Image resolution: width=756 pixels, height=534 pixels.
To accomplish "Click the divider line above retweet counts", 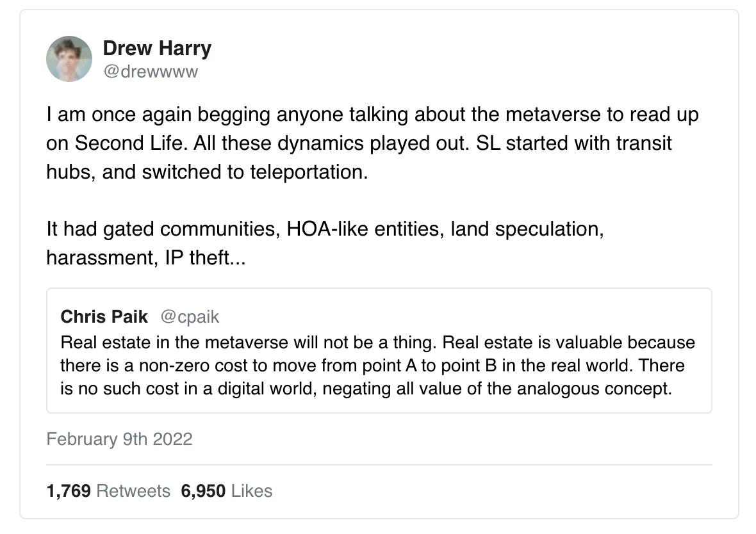I will [x=379, y=465].
